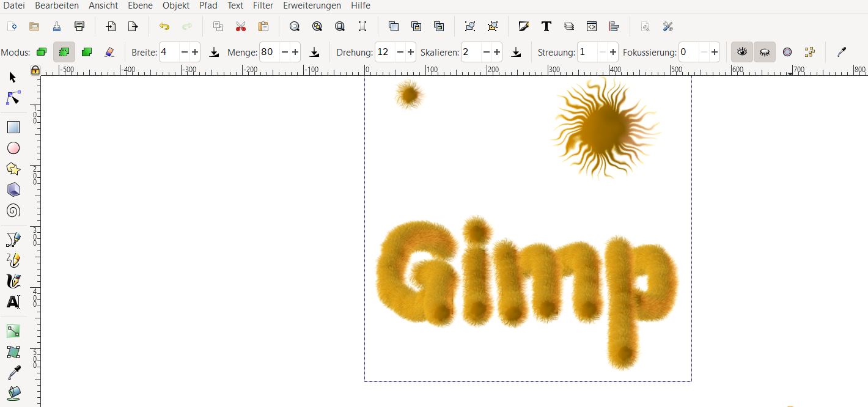Select the node editing tool
The image size is (868, 407).
[x=13, y=98]
